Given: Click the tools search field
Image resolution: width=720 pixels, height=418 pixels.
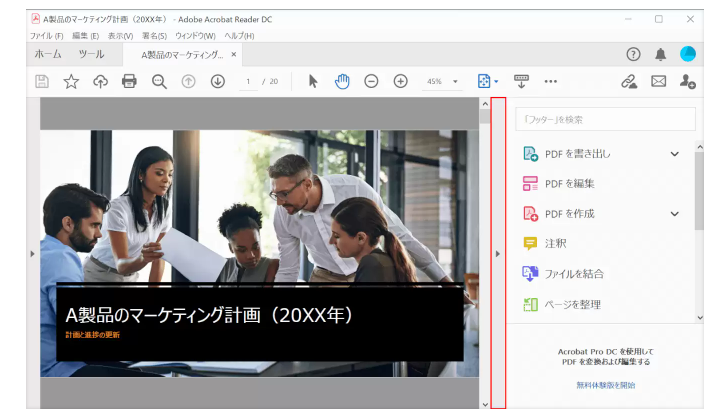Looking at the screenshot, I should [605, 119].
